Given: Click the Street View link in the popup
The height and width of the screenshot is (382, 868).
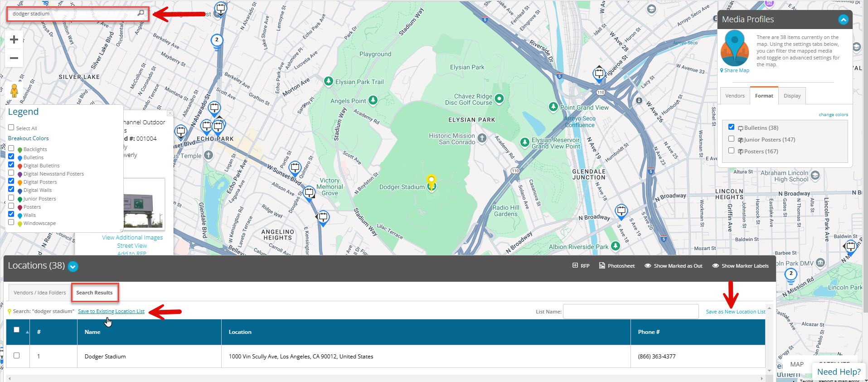Looking at the screenshot, I should (x=132, y=245).
